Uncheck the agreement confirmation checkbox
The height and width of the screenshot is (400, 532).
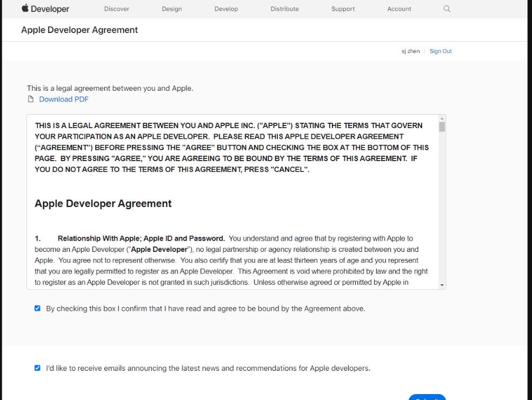[x=37, y=309]
